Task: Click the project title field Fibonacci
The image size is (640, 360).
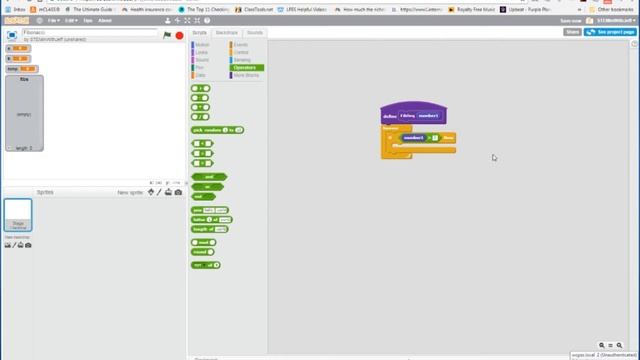Action: coord(90,32)
